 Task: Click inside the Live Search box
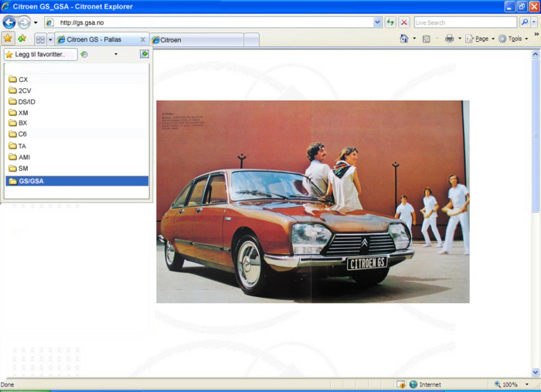tap(465, 22)
